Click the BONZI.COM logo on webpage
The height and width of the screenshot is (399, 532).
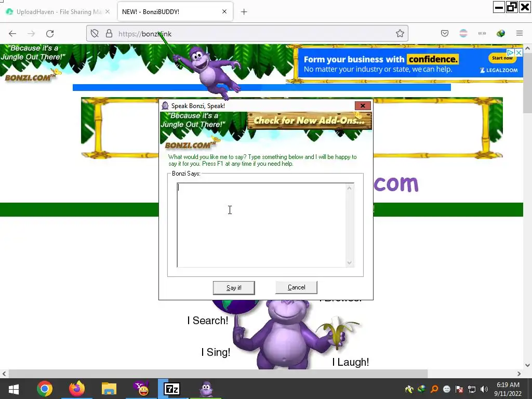(30, 77)
